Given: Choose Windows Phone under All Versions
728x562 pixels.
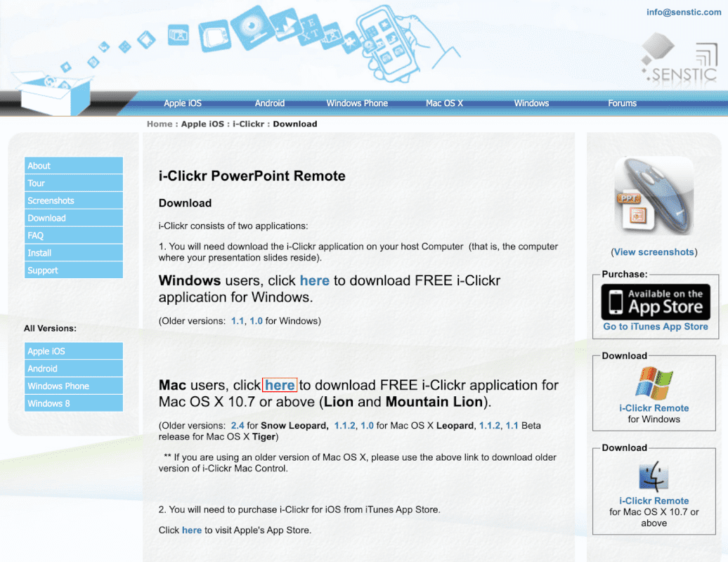Looking at the screenshot, I should (x=73, y=386).
